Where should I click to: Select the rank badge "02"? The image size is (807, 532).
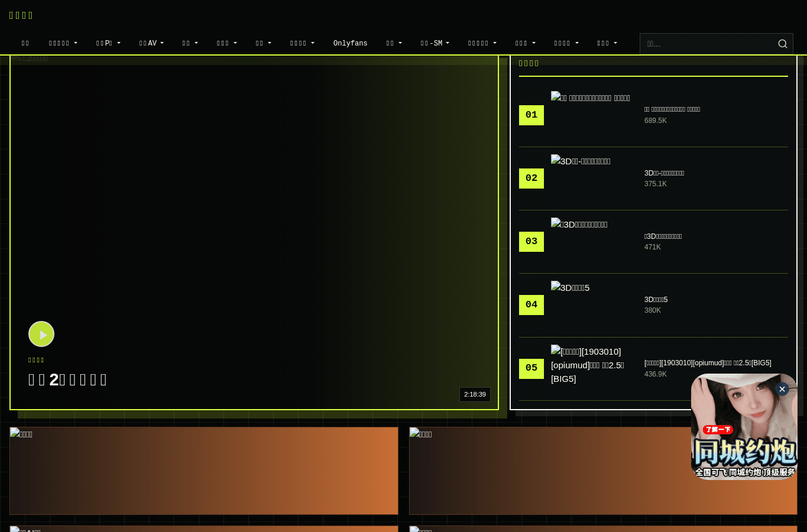(x=531, y=179)
